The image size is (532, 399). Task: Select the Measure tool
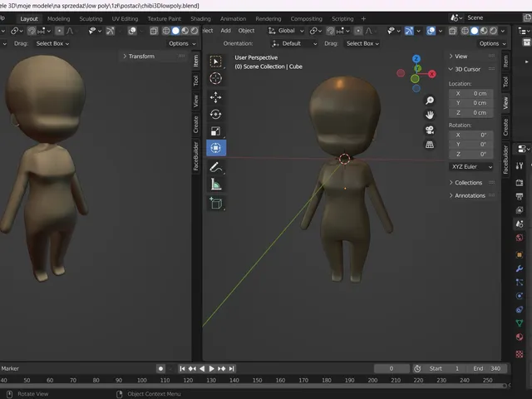(x=216, y=185)
